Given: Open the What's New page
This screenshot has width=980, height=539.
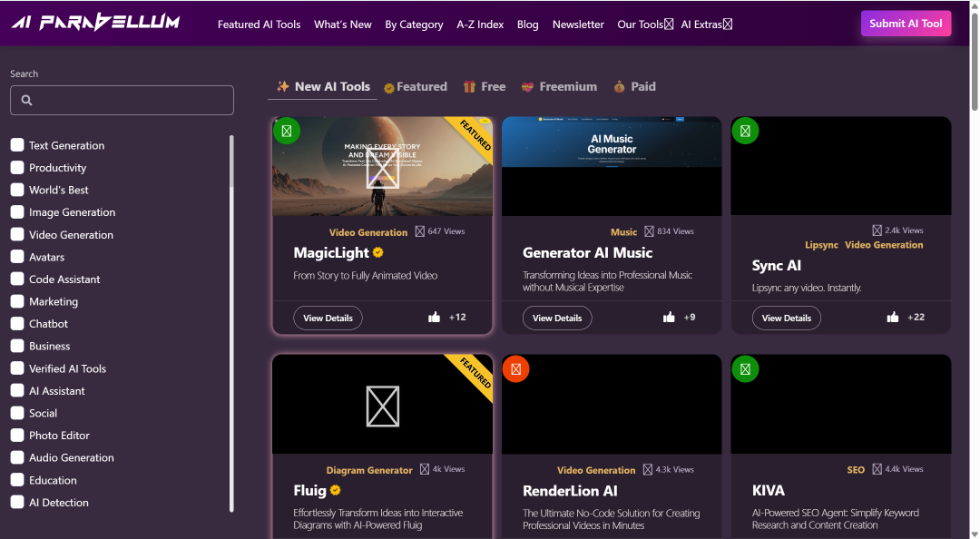Looking at the screenshot, I should pyautogui.click(x=342, y=24).
